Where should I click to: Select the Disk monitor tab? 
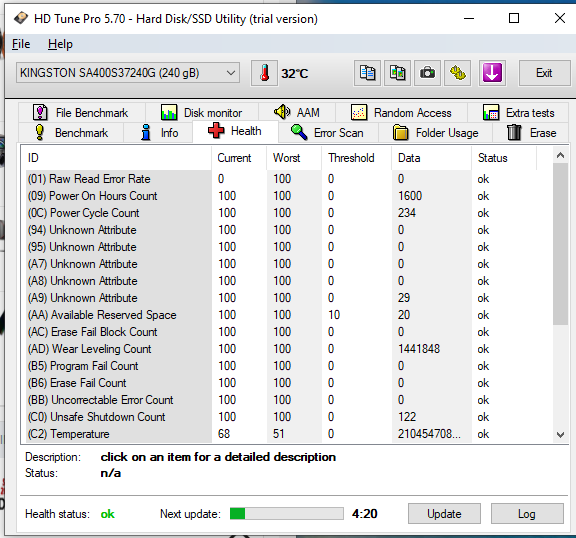pos(202,113)
